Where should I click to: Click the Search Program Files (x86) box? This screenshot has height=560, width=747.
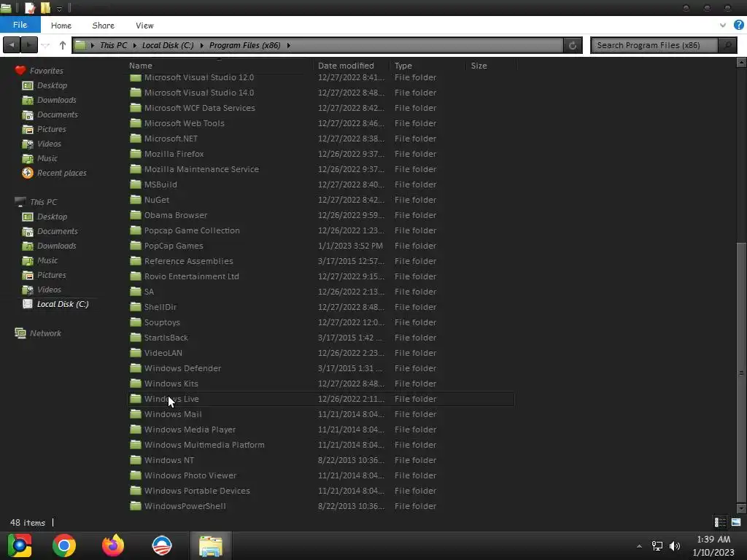[x=654, y=45]
